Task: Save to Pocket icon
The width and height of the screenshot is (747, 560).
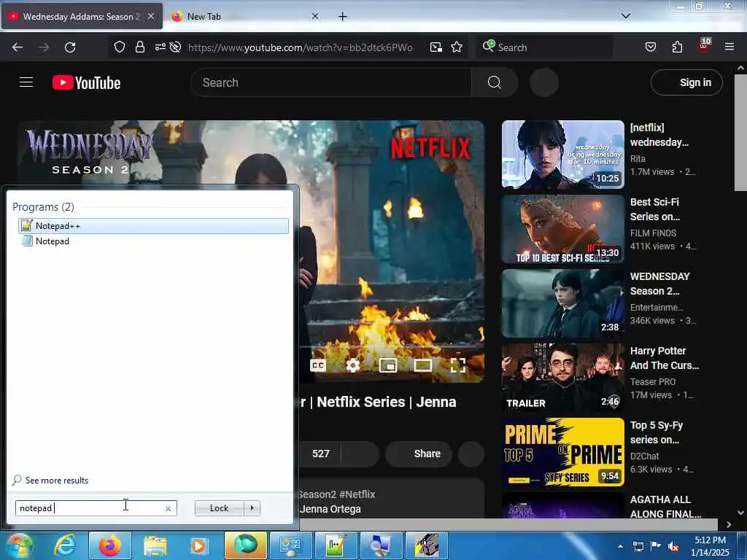Action: [651, 47]
